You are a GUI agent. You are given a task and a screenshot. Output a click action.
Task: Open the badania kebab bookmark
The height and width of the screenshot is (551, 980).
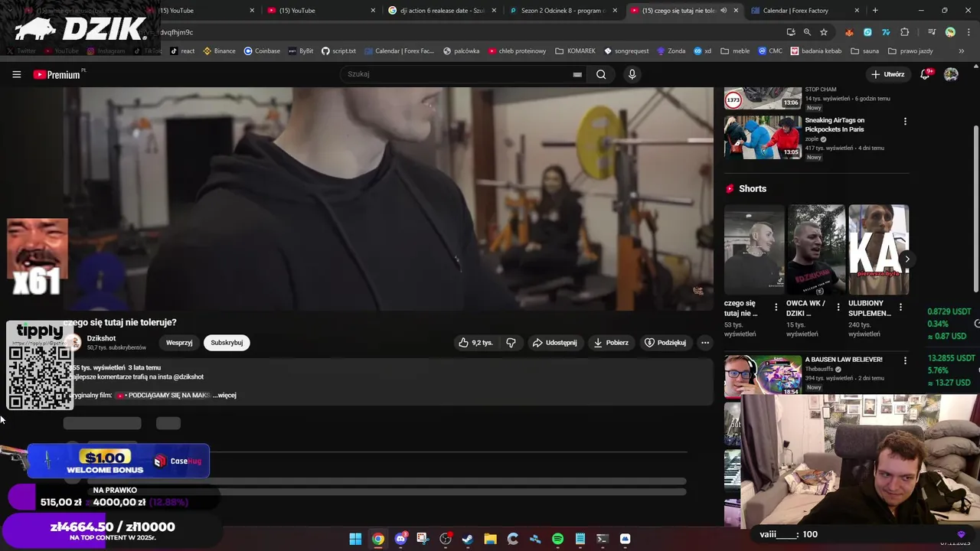pyautogui.click(x=815, y=51)
